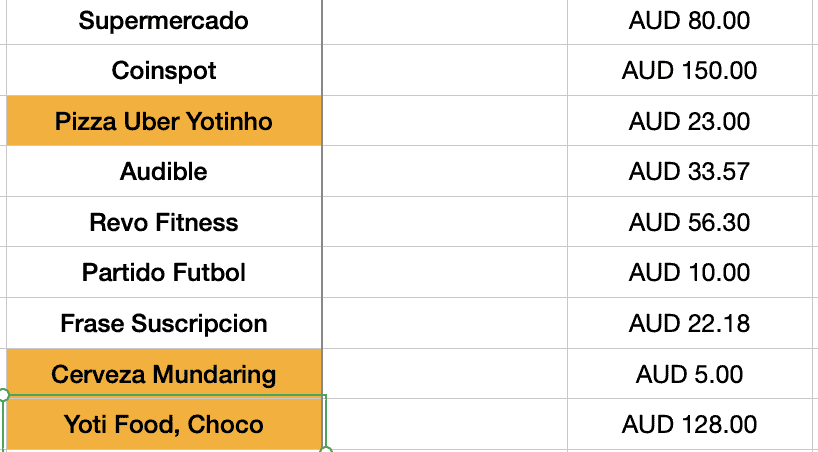Click the AUD 23.00 amount cell
The image size is (818, 452).
pyautogui.click(x=689, y=122)
